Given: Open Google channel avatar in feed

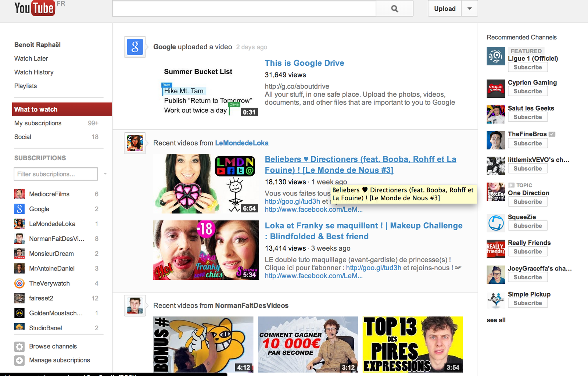Looking at the screenshot, I should (x=135, y=47).
